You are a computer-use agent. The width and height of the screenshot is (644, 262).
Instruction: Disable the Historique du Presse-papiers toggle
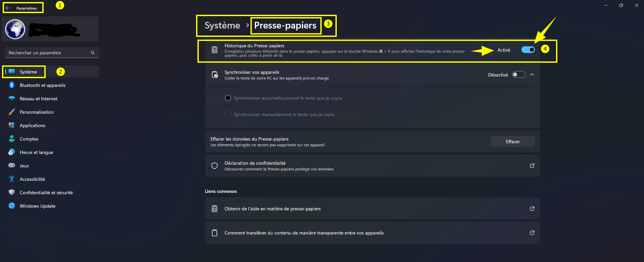528,50
